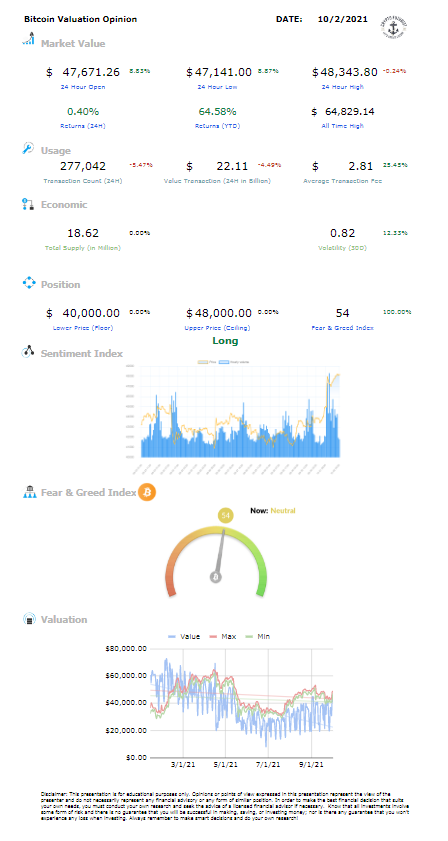
Task: Click the Lower Price (Floor) label
Action: point(83,327)
